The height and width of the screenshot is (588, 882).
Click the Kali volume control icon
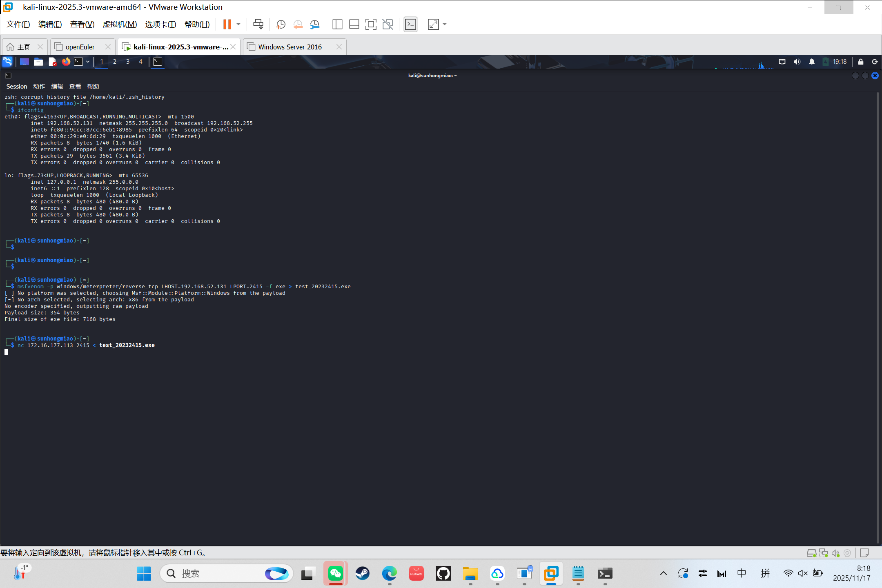click(x=797, y=62)
